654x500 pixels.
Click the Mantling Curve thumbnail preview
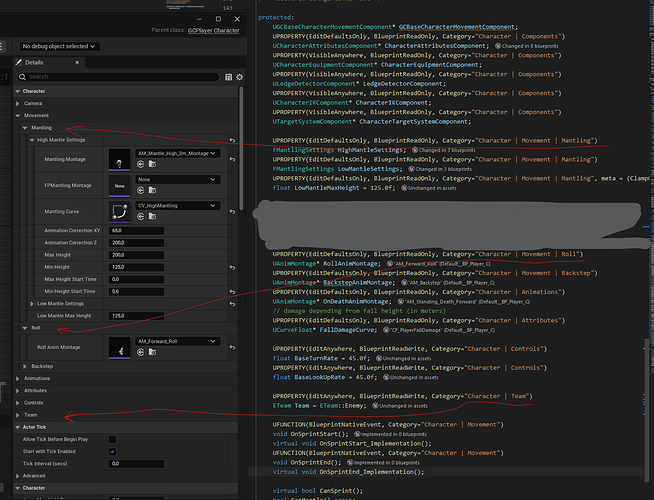(120, 212)
